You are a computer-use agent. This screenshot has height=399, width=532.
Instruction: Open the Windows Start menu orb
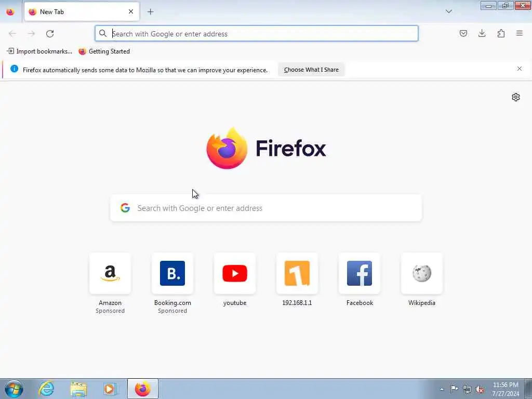tap(14, 389)
